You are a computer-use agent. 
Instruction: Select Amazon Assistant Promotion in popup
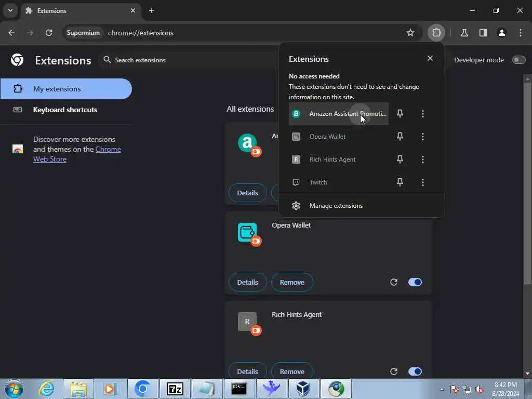pyautogui.click(x=339, y=114)
